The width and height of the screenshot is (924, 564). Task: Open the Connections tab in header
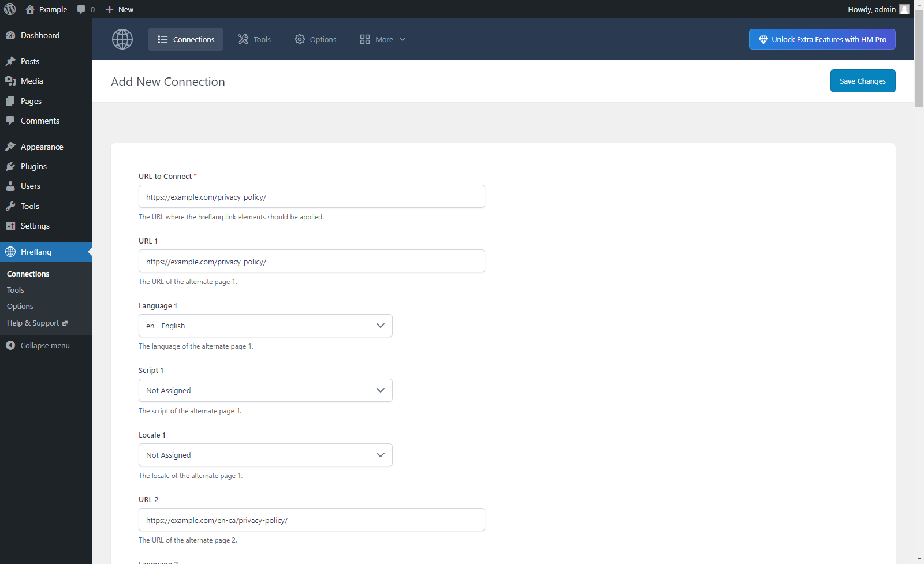(185, 39)
